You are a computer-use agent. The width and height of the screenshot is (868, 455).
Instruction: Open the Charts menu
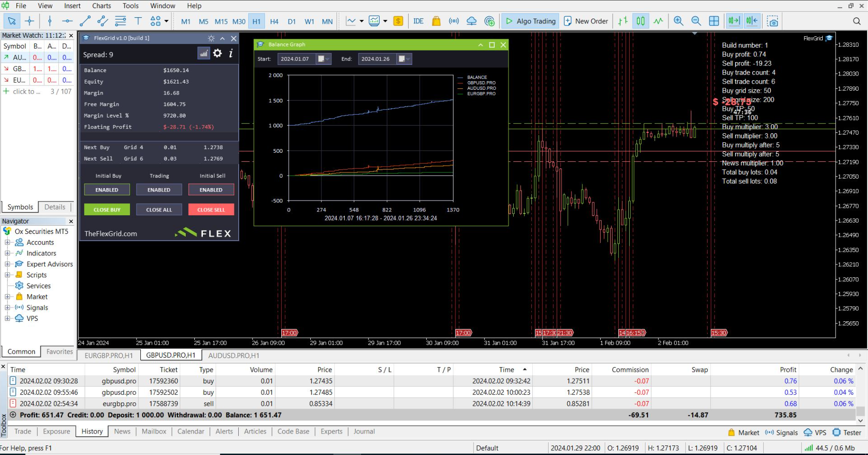[101, 6]
